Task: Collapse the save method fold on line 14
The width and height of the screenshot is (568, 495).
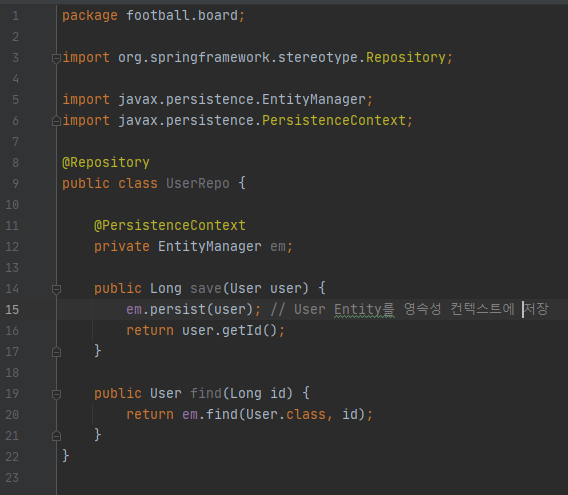Action: pyautogui.click(x=56, y=289)
